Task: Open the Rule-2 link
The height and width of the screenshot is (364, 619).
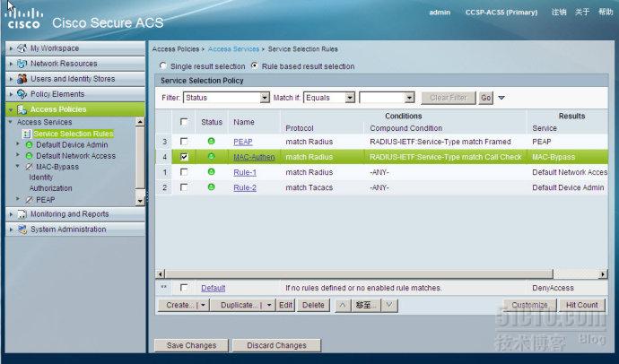Action: coord(245,187)
